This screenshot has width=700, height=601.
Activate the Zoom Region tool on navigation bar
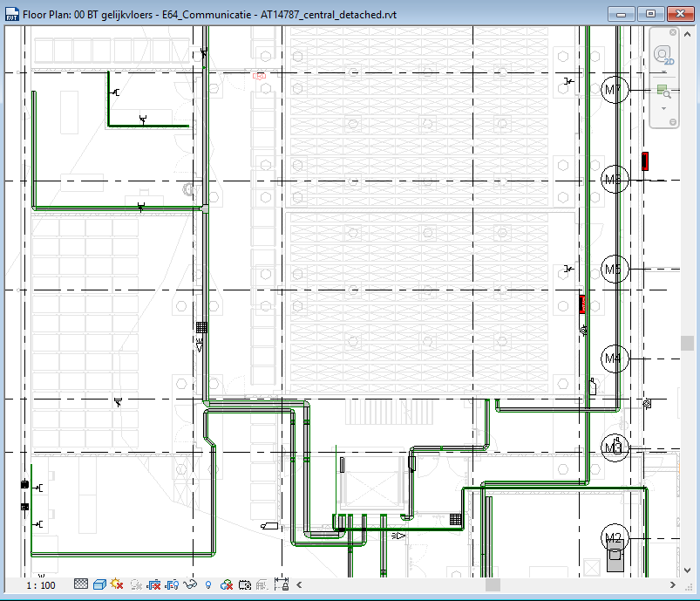click(x=663, y=89)
